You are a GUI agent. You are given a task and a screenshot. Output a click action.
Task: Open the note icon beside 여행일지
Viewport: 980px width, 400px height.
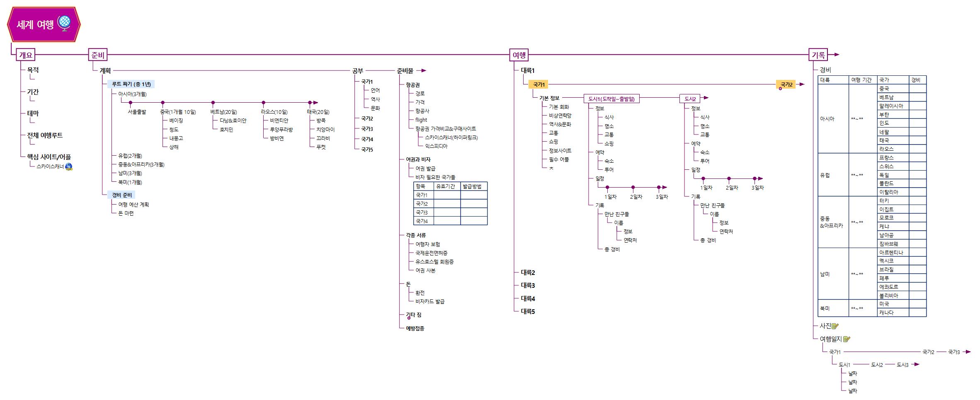(847, 339)
